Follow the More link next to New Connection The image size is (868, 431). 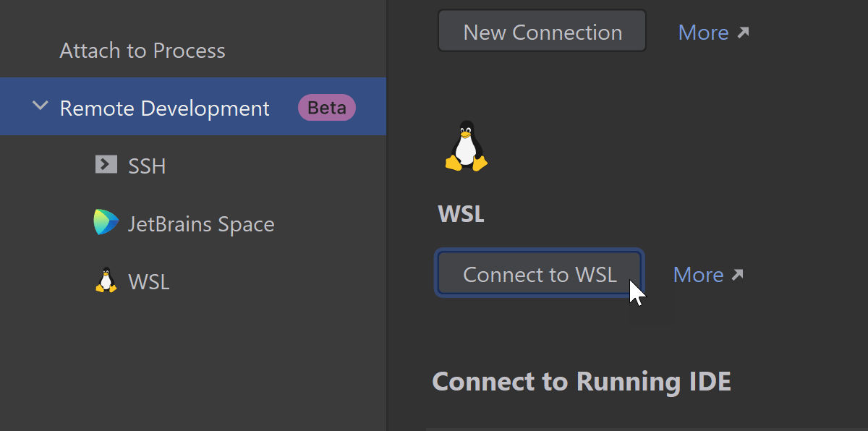click(x=703, y=33)
